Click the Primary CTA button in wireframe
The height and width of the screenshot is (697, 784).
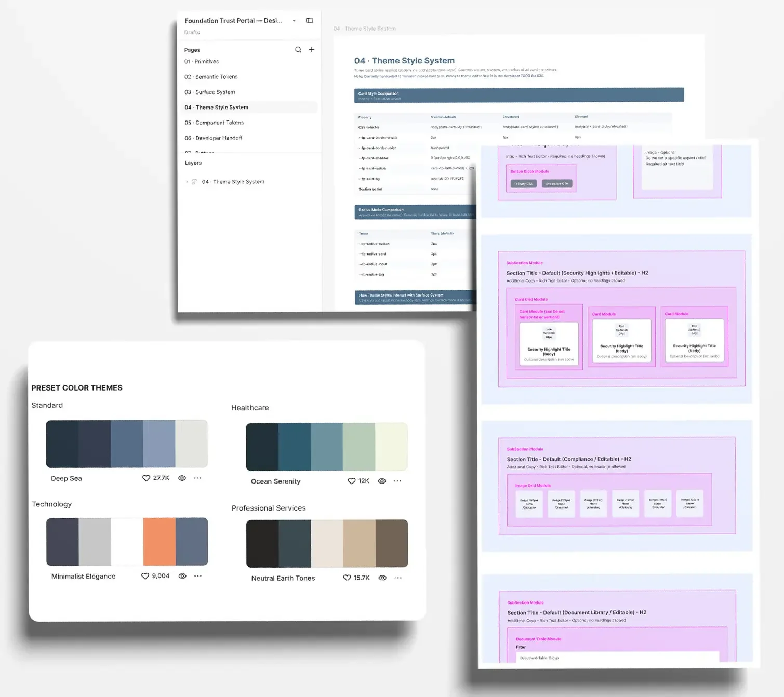[523, 184]
